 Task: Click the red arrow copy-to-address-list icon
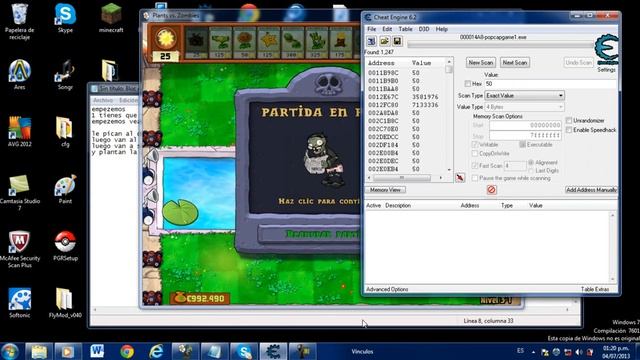tap(460, 178)
